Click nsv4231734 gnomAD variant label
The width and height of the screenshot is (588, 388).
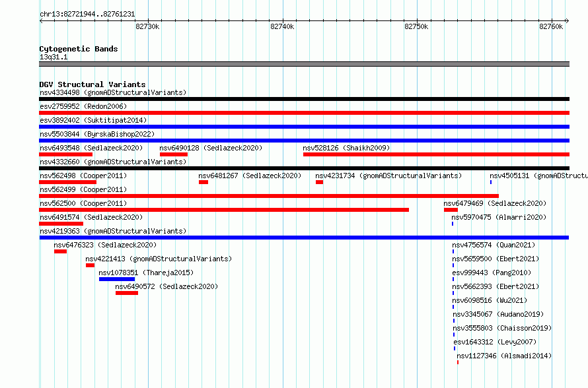[x=388, y=176]
